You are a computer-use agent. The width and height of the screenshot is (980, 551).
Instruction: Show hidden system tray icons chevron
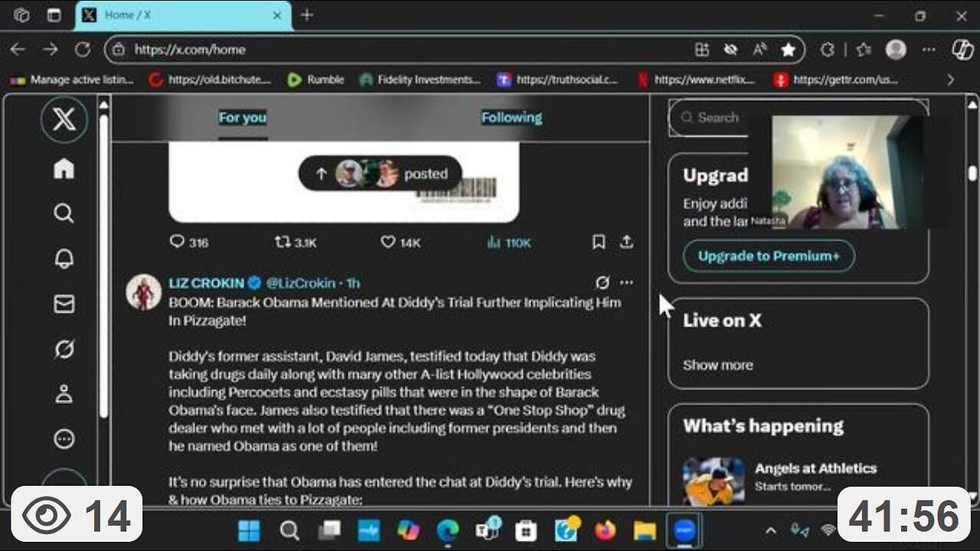pos(771,530)
